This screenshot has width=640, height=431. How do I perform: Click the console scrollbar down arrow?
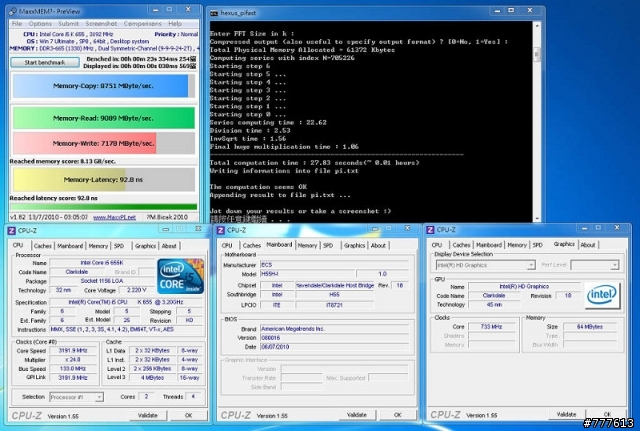pos(537,218)
